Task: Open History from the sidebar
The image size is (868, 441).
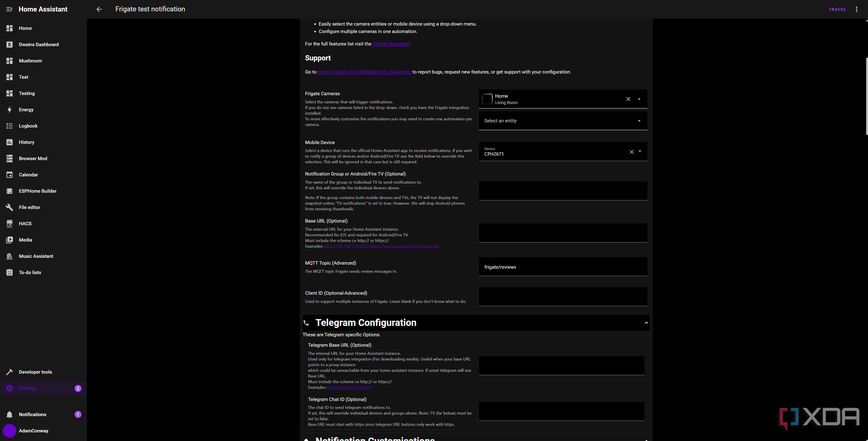Action: [43, 142]
